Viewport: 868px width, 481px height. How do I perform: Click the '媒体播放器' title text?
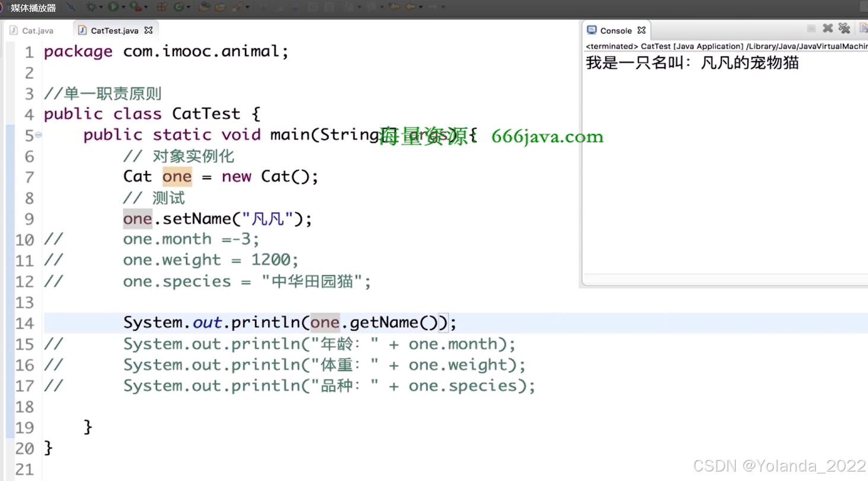click(33, 8)
